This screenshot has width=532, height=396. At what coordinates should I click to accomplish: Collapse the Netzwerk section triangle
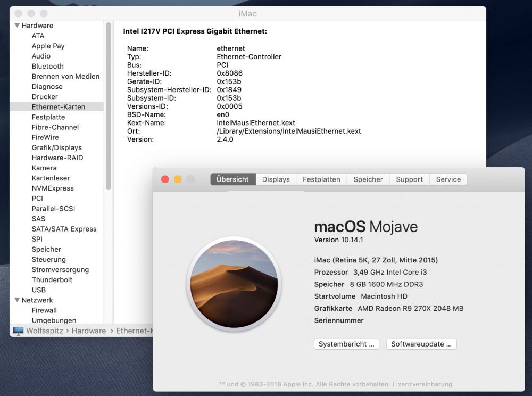click(x=17, y=300)
